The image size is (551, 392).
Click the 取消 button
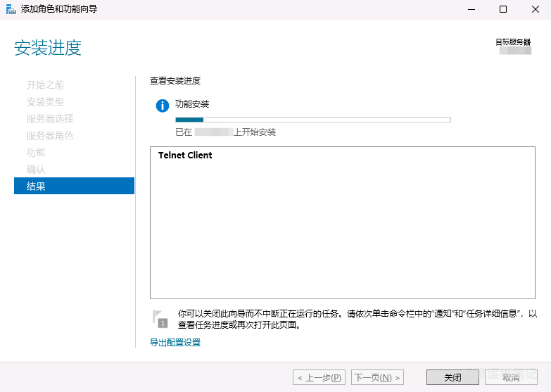[x=511, y=377]
